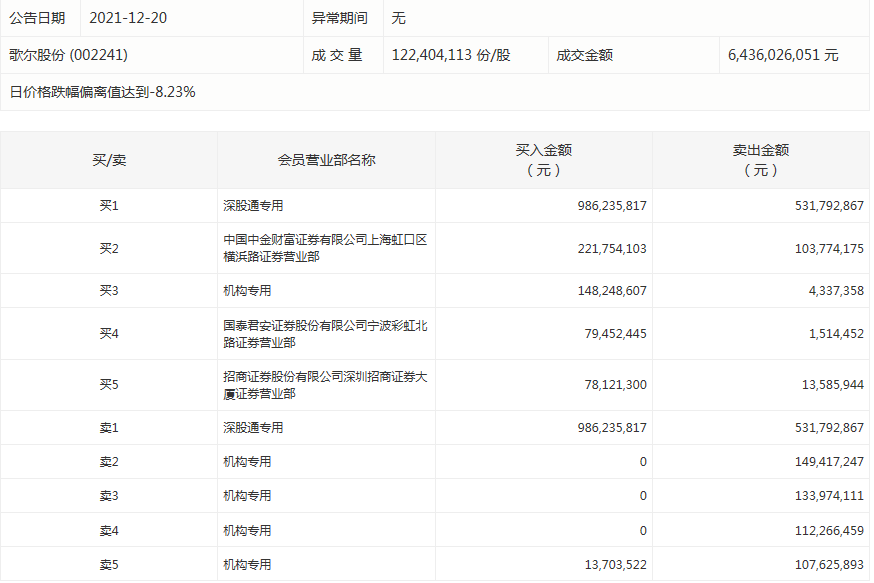This screenshot has height=583, width=874.
Task: Click 机构专用 in the 买3 row
Action: (248, 291)
